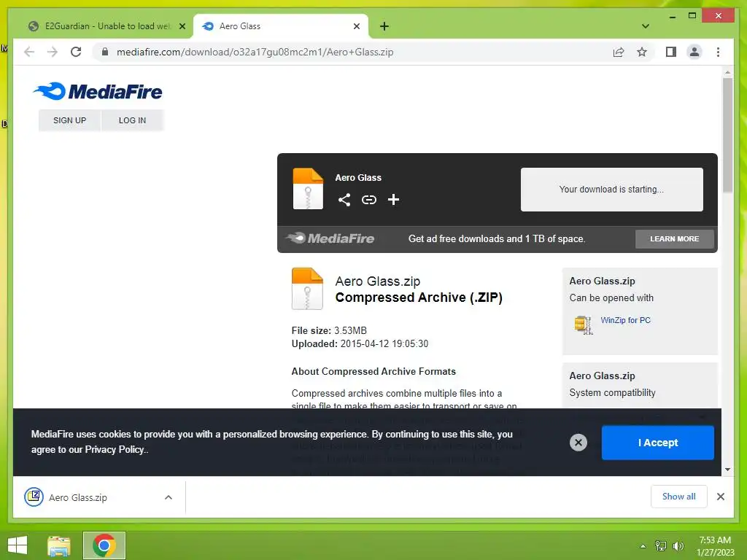Image resolution: width=747 pixels, height=560 pixels.
Task: Open a new tab with the plus button
Action: coord(384,26)
